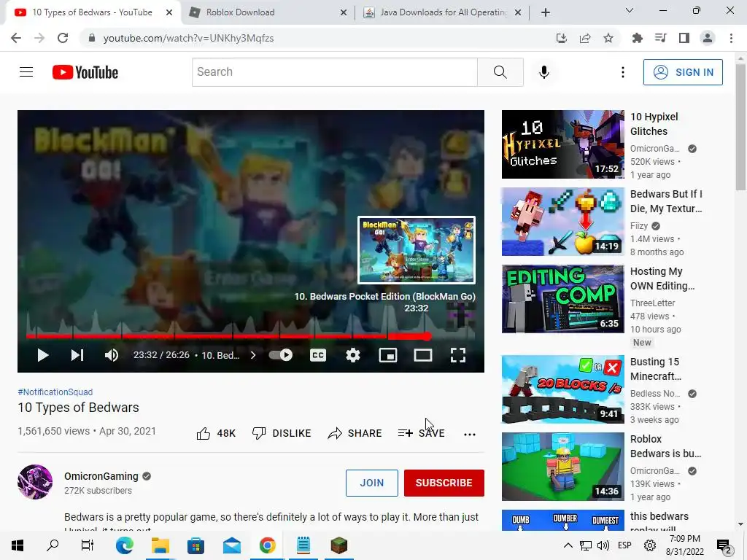Open the OmicronGaming channel avatar
Viewport: 747px width, 560px height.
35,482
